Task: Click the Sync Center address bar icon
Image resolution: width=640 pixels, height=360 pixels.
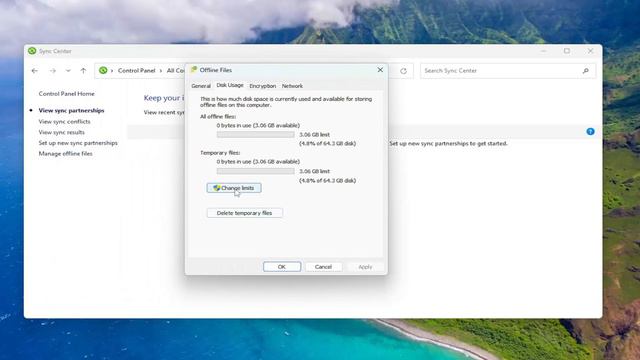Action: click(103, 71)
